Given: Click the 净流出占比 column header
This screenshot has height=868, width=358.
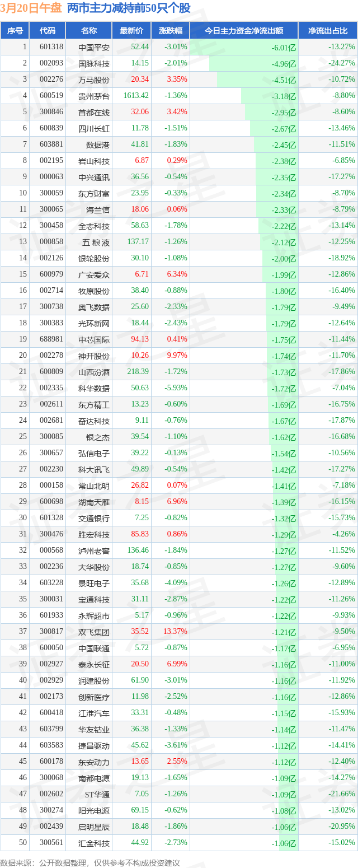Looking at the screenshot, I should tap(328, 31).
